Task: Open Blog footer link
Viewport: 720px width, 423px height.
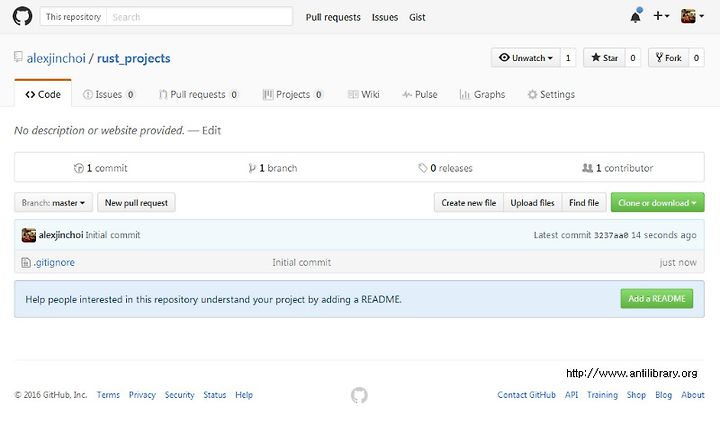Action: (663, 395)
